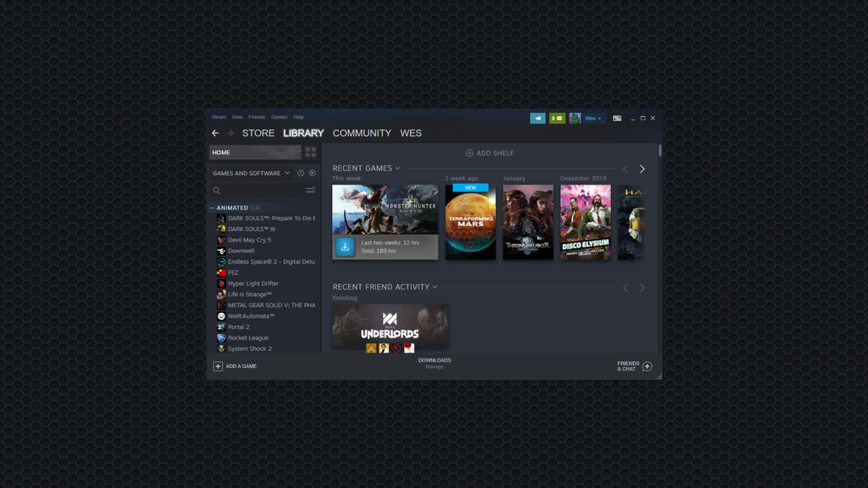Screen dimensions: 868x488
Task: Switch to the STORE tab
Action: [x=258, y=132]
